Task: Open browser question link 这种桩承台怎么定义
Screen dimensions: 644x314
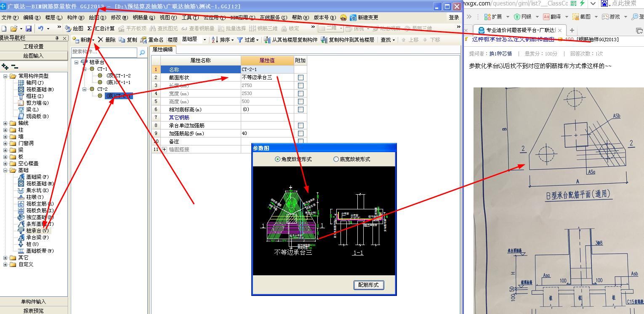Action: click(513, 39)
